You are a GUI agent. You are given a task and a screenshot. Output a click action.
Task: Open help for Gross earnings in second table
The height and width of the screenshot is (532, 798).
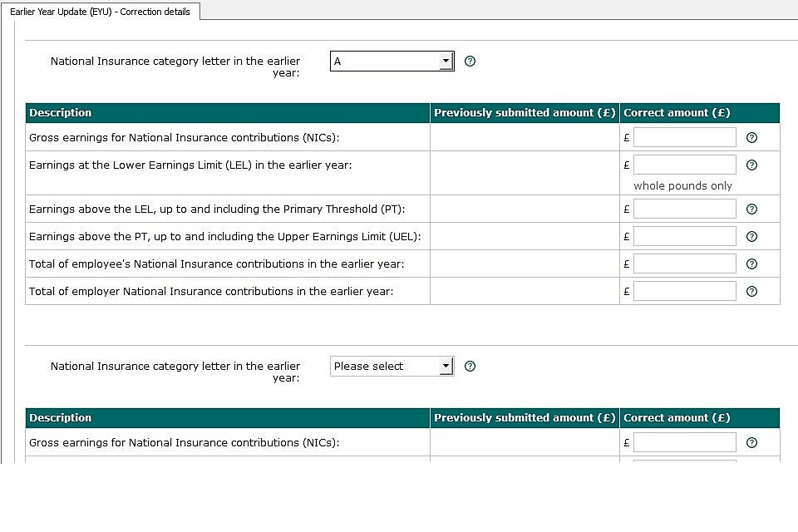pyautogui.click(x=751, y=443)
